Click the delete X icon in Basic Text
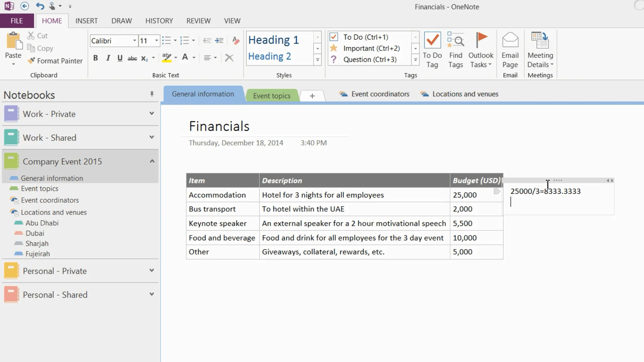 pyautogui.click(x=229, y=58)
